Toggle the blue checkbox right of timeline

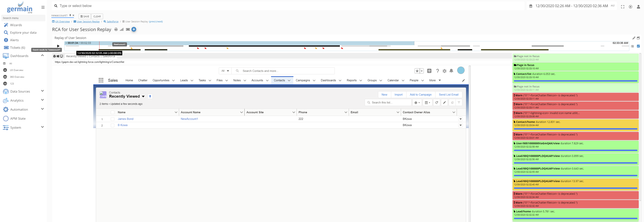(638, 46)
